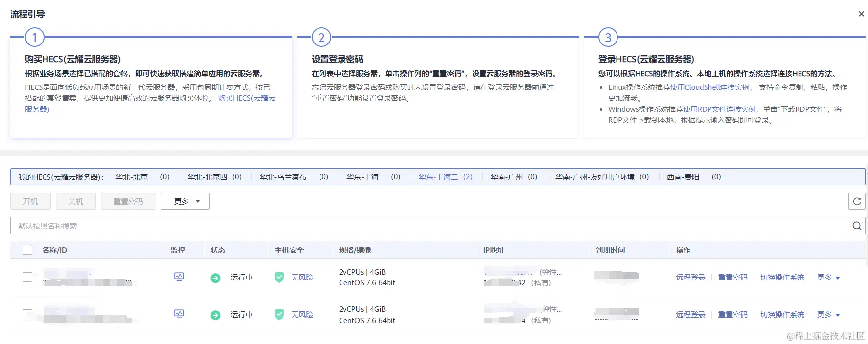The width and height of the screenshot is (868, 344).
Task: Click the 运行中 status icon in second row
Action: [215, 315]
